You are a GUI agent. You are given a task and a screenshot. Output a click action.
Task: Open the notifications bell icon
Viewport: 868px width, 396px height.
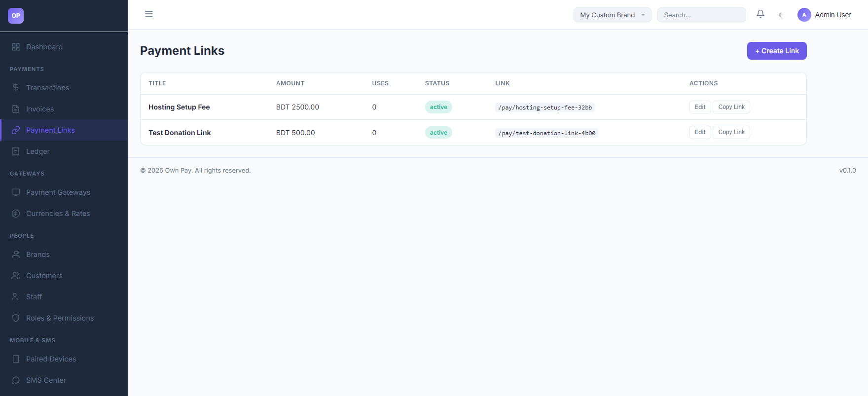[760, 14]
